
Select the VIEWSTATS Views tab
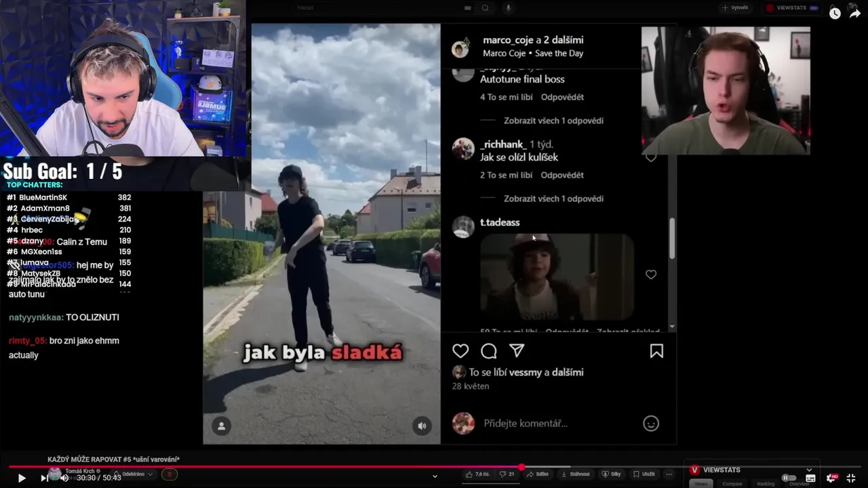[701, 484]
